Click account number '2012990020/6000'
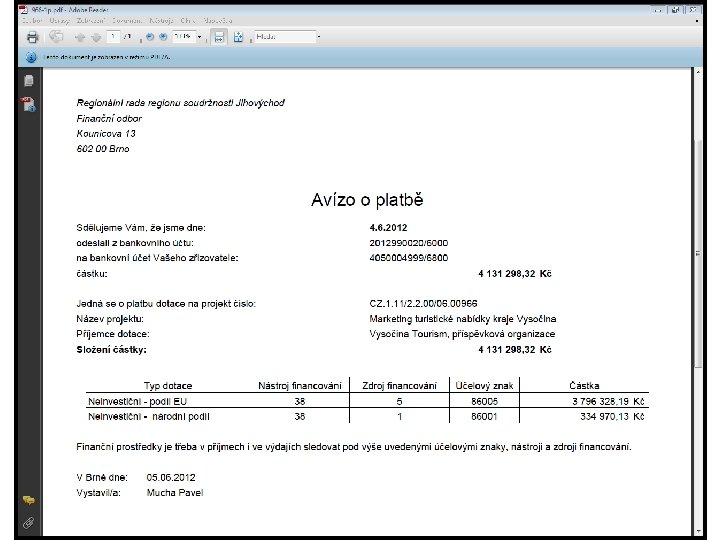Viewport: 720px width, 540px height. pyautogui.click(x=409, y=243)
